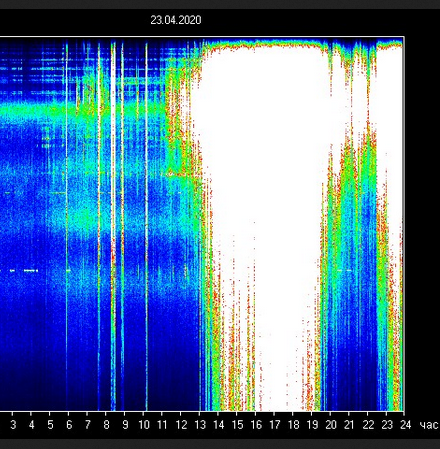Screen dimensions: 440x449
Task: Click the hour 3 axis label
Action: 13,425
